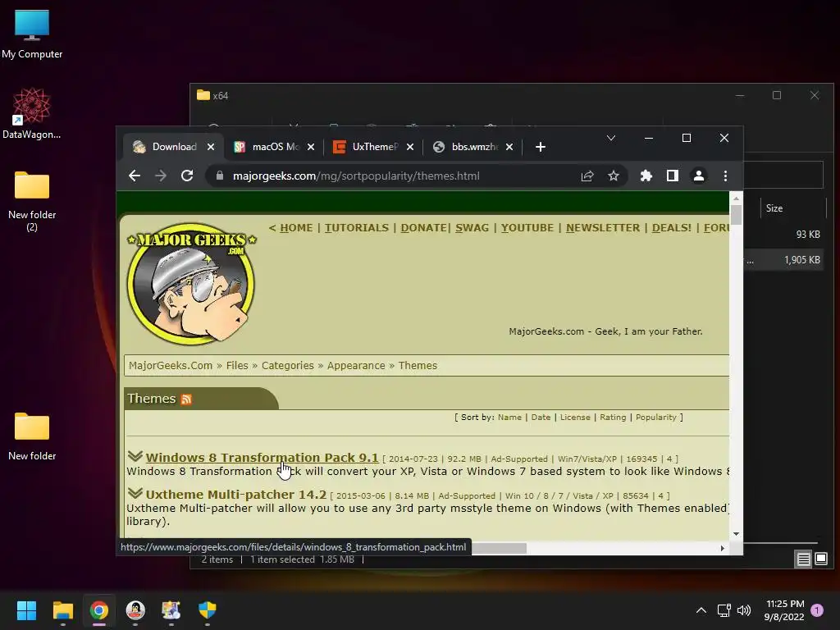Open a new Chrome tab
Screen dimensions: 840x630
[x=540, y=147]
